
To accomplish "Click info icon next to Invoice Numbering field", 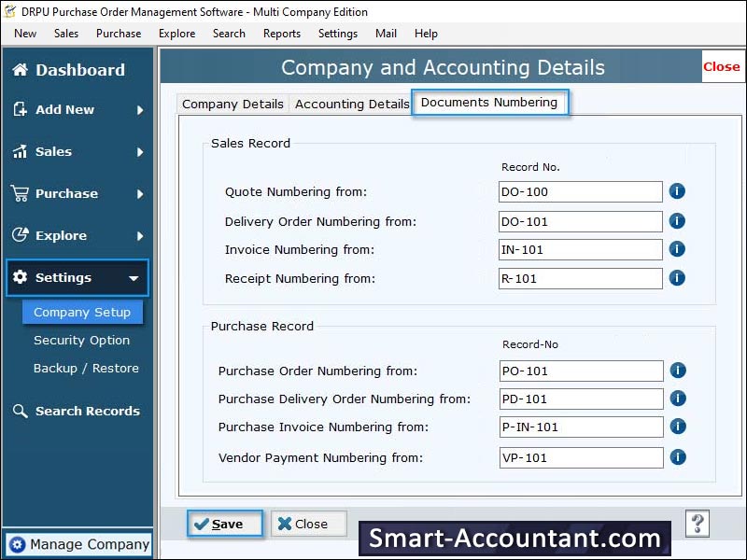I will pyautogui.click(x=678, y=249).
